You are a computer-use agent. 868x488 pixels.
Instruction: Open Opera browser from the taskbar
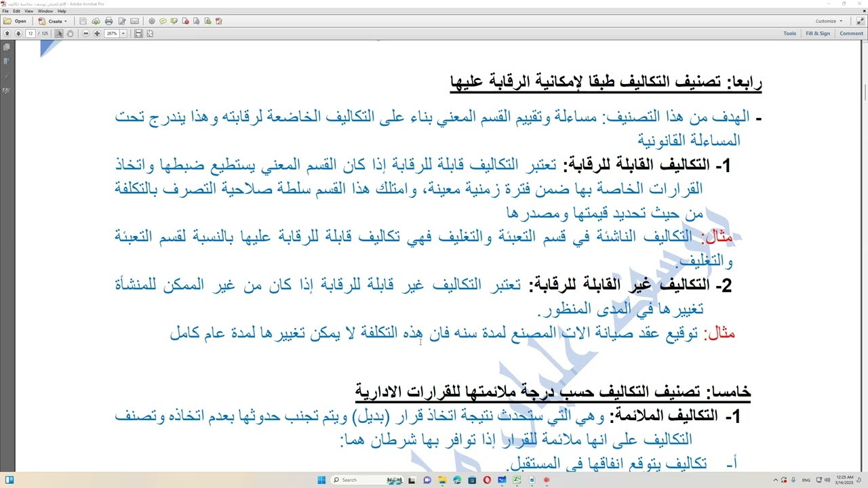click(x=487, y=480)
